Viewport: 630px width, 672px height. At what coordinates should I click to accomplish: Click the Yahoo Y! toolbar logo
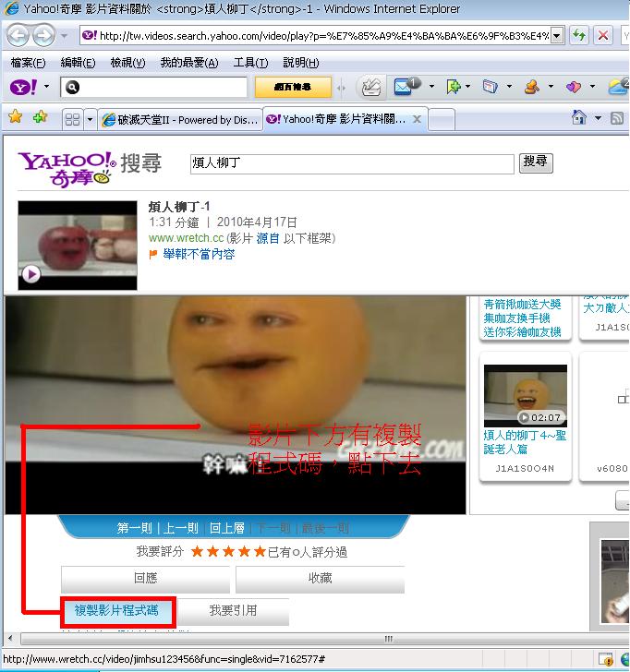coord(23,87)
